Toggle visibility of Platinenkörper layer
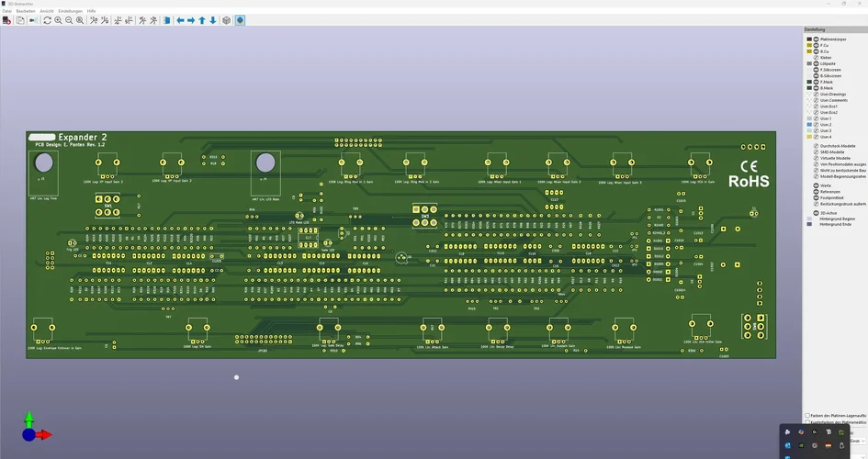This screenshot has height=459, width=868. (x=816, y=39)
